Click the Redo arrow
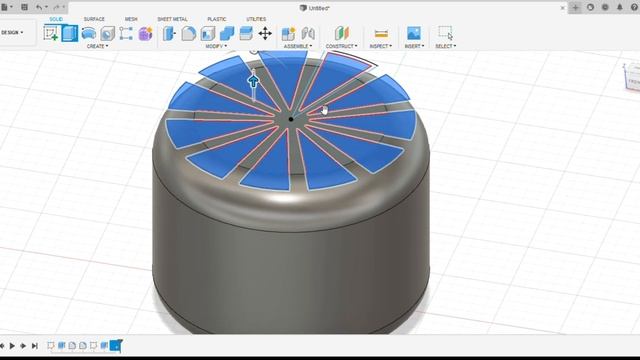Screen dimensions: 640x360 click(x=56, y=7)
